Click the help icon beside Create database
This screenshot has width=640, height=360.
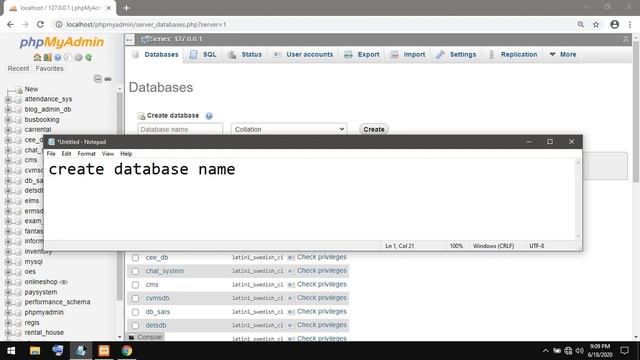tap(209, 116)
